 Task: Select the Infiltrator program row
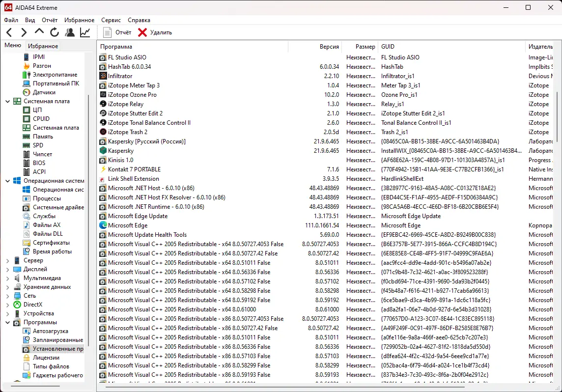(325, 76)
